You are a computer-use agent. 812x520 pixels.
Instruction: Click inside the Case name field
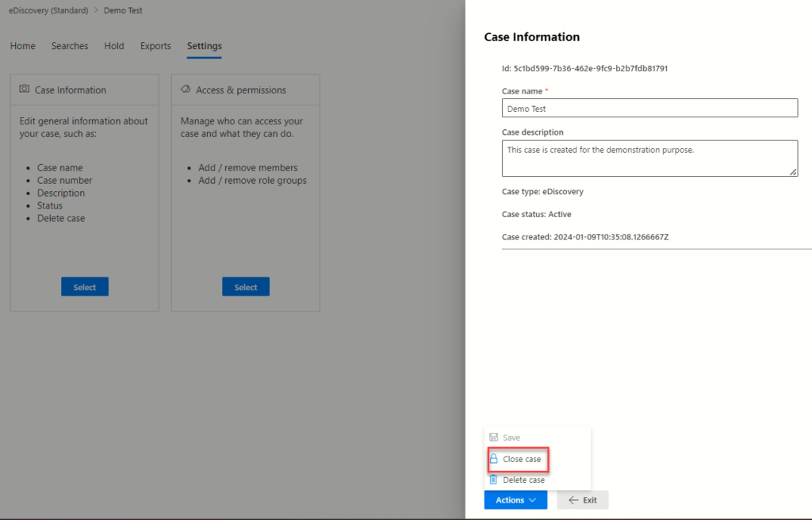pos(649,109)
